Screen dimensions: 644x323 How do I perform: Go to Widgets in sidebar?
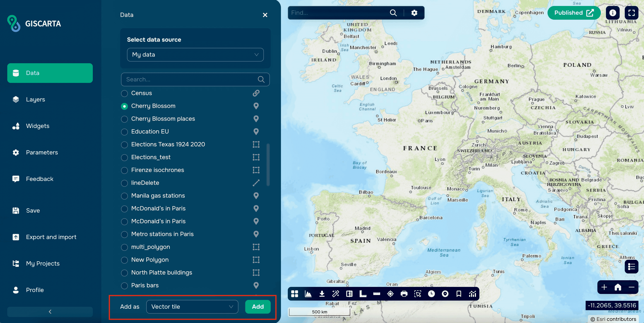pyautogui.click(x=37, y=126)
